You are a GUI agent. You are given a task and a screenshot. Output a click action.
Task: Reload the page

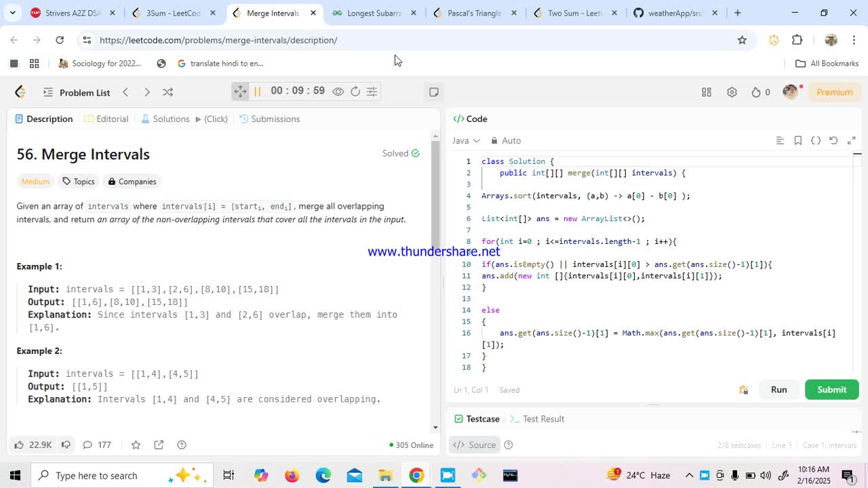[60, 40]
